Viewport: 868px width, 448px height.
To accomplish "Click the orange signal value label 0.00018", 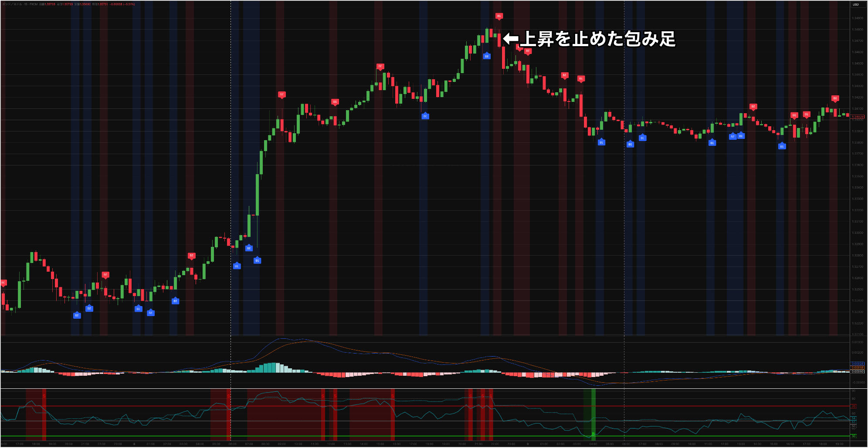I will (857, 367).
